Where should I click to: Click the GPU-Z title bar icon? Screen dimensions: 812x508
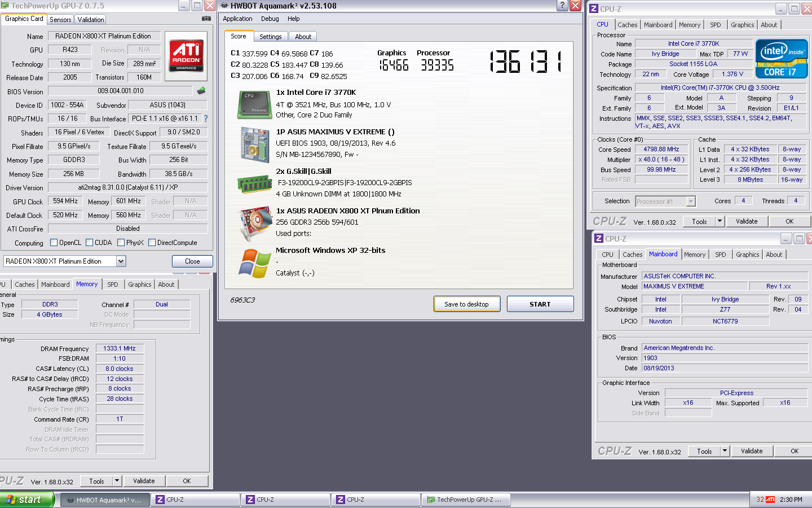[5, 6]
